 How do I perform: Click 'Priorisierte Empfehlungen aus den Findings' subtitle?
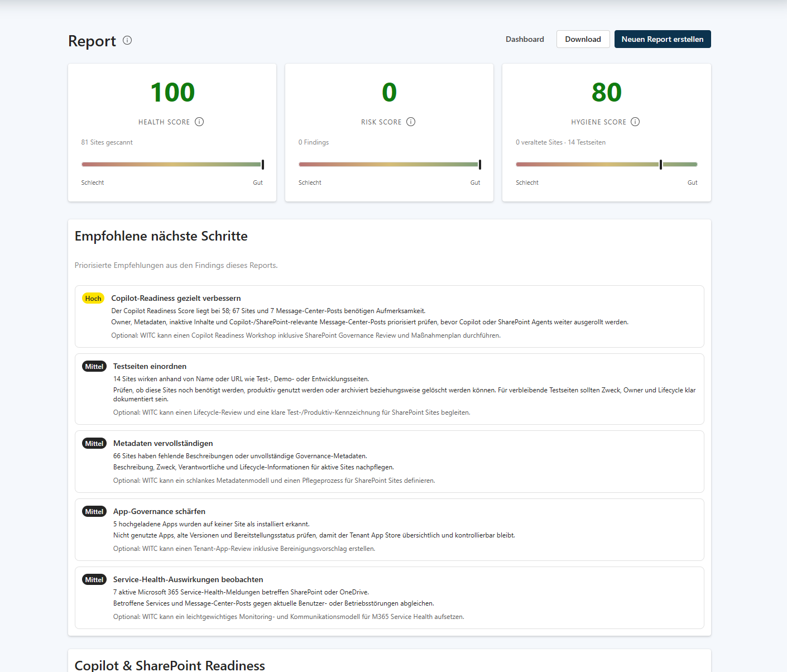pos(176,265)
